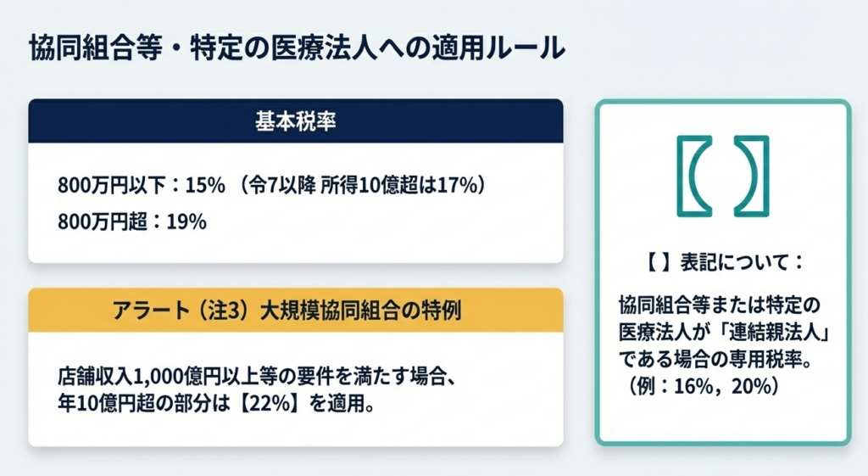Click the 800万円以下:15% line
Viewport: 868px width, 476px height.
tap(140, 184)
